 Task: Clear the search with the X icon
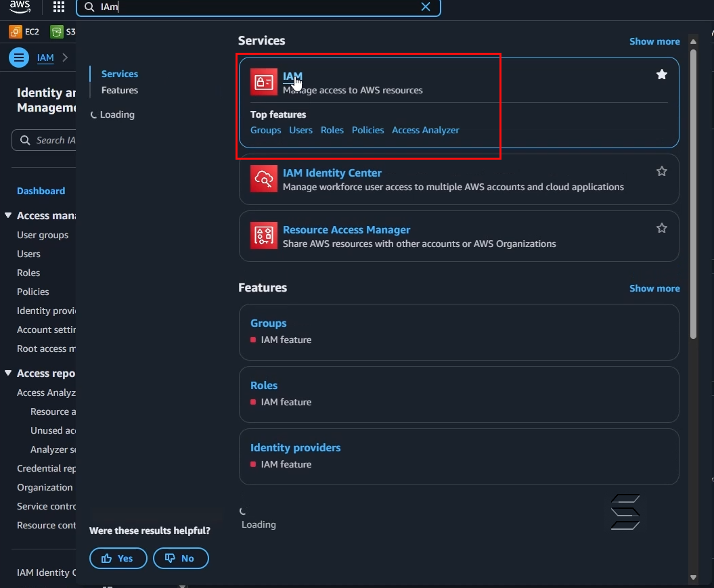click(x=425, y=6)
